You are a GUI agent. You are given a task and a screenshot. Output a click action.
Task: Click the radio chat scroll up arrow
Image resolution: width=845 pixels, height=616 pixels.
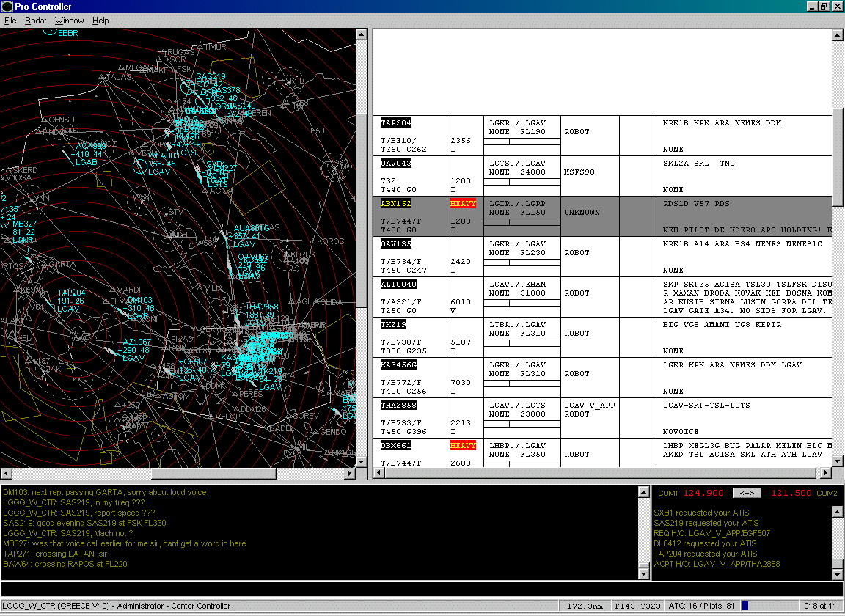[x=643, y=491]
